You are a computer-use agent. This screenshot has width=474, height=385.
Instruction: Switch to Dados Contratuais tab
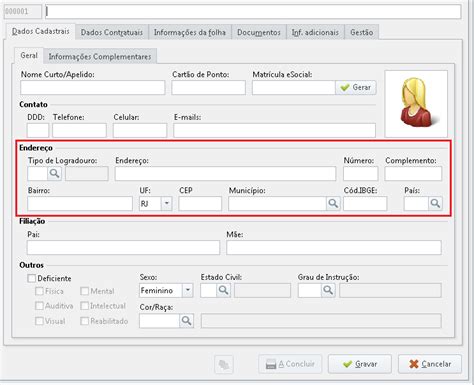112,32
